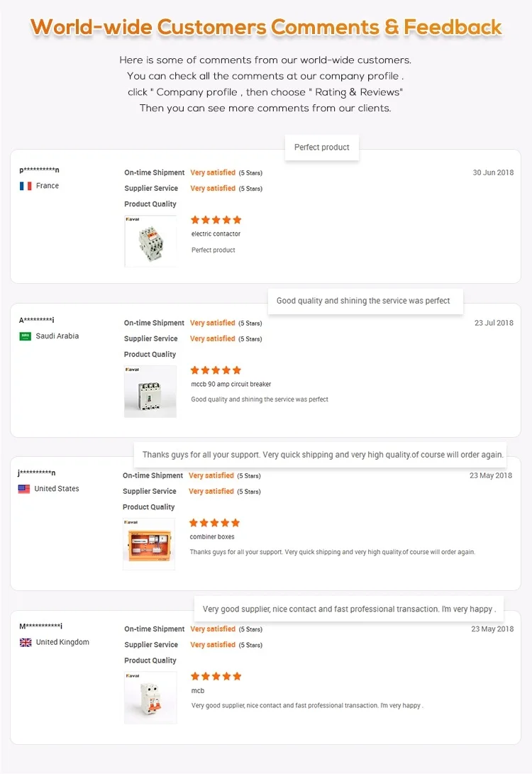Click the electric contactor star rating
The width and height of the screenshot is (532, 774).
[x=216, y=220]
